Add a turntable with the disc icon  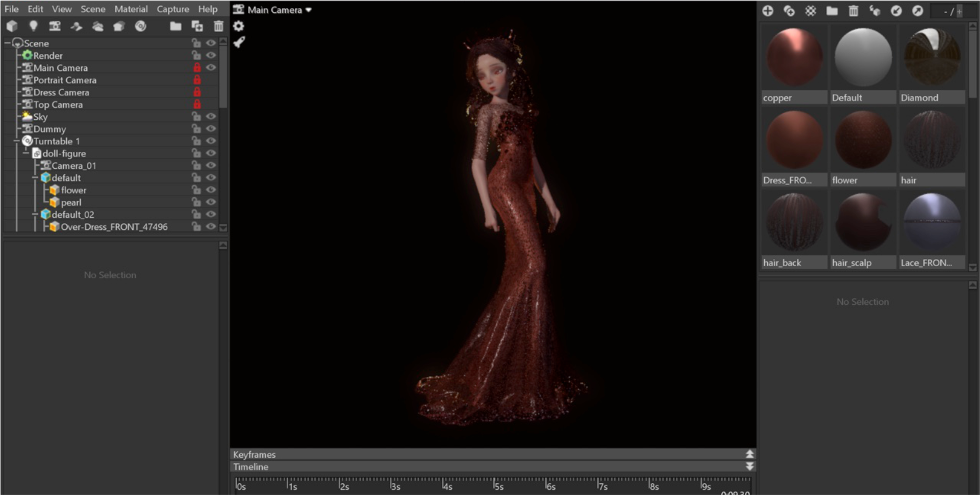(140, 26)
